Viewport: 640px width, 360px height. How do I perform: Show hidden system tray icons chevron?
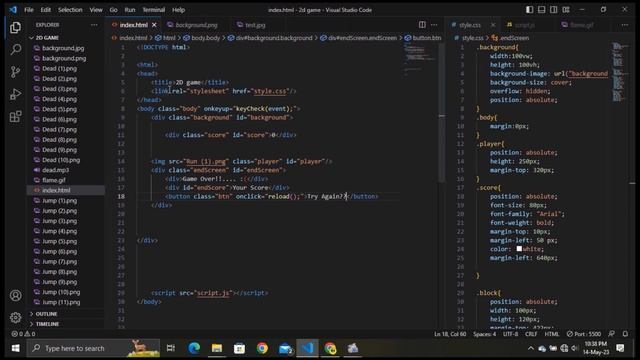click(531, 348)
